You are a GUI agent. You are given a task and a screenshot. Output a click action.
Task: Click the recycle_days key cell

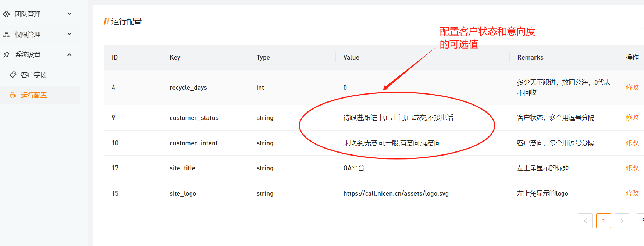pyautogui.click(x=188, y=88)
